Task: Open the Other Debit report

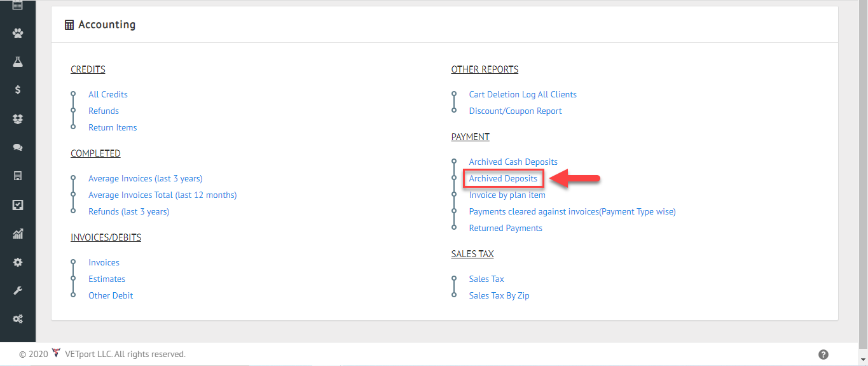Action: 111,295
